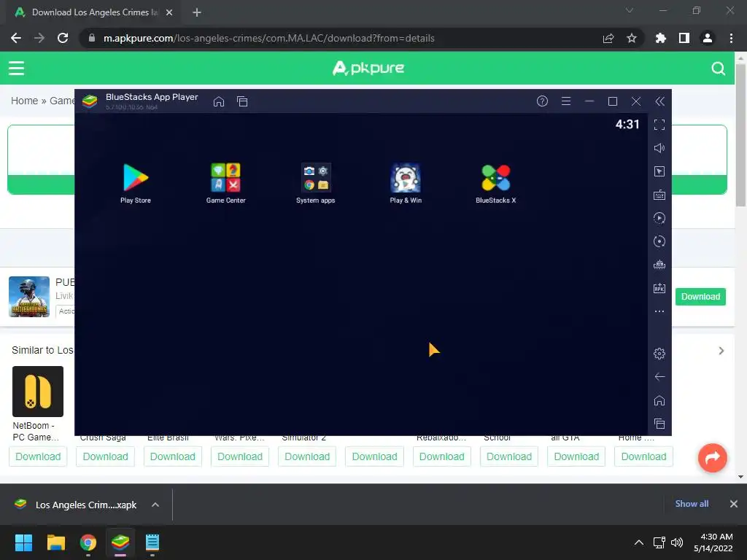Click the APKPure search icon
This screenshot has height=560, width=747.
(719, 69)
